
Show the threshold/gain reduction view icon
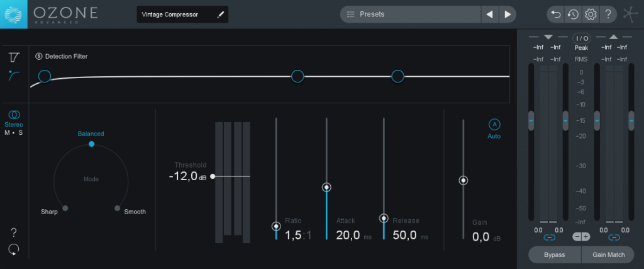pos(14,57)
